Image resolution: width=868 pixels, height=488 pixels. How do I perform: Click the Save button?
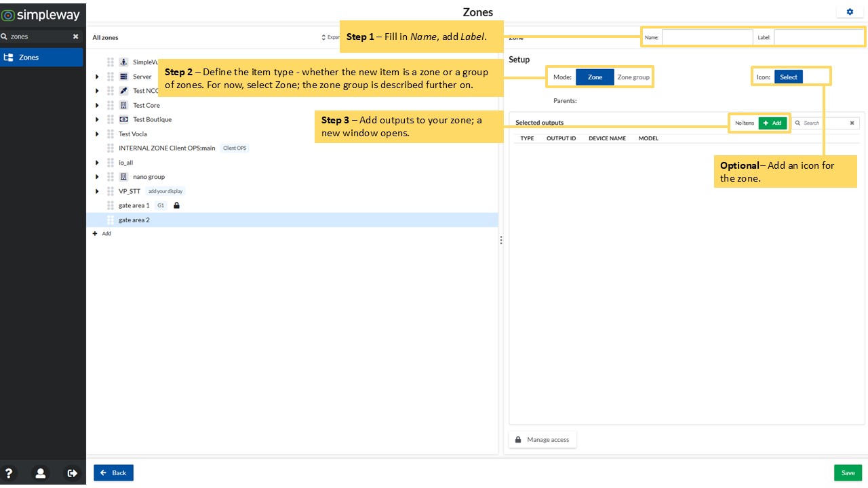pyautogui.click(x=848, y=472)
